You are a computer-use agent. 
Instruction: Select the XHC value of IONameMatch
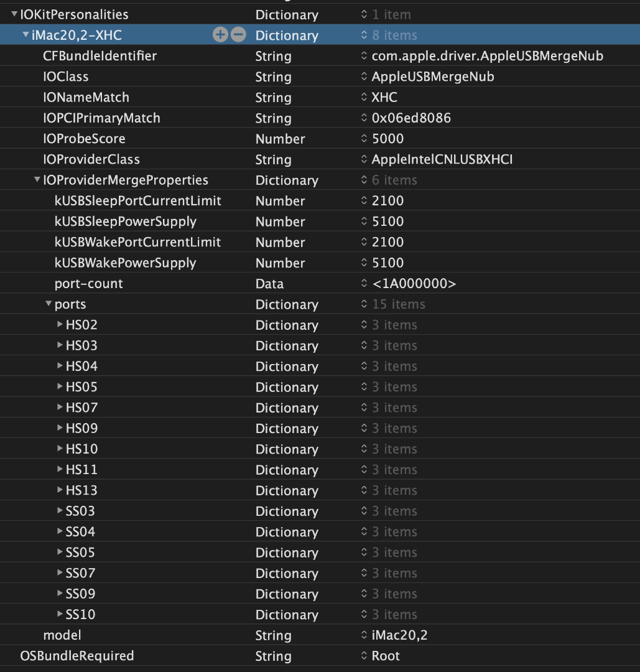point(384,97)
